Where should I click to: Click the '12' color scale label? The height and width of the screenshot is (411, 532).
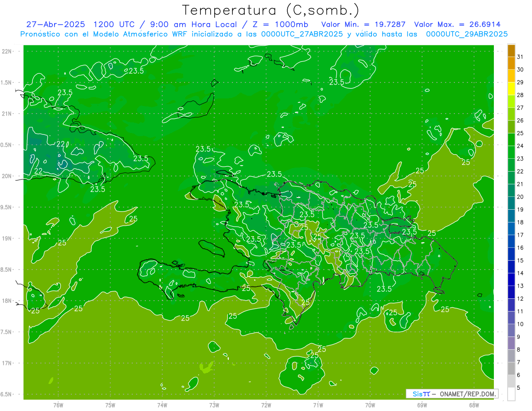(x=520, y=298)
